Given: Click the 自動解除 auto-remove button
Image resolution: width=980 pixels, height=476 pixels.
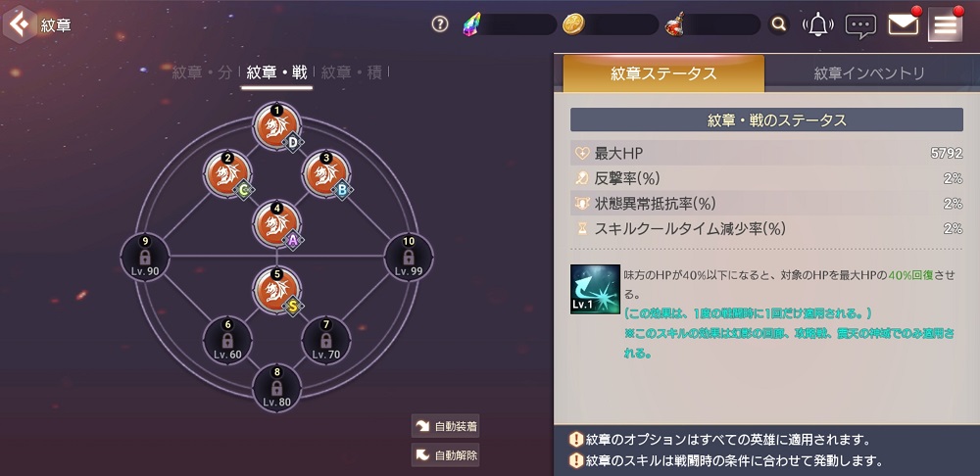Looking at the screenshot, I should click(445, 454).
